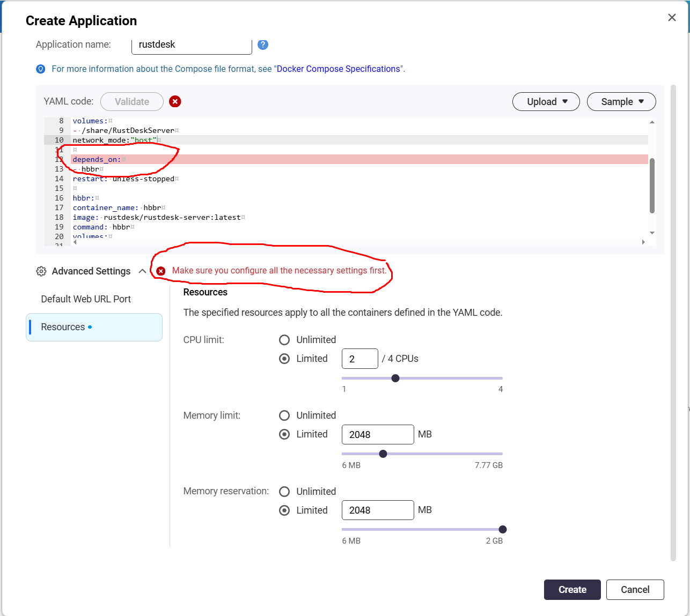Select the Default Web URL Port tab
This screenshot has width=690, height=616.
(86, 299)
